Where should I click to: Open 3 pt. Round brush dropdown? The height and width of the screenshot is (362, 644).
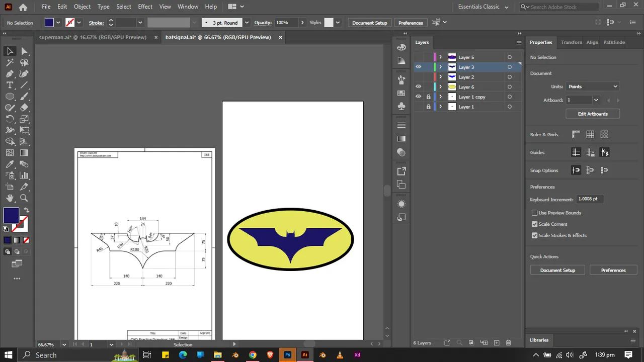[x=247, y=23]
